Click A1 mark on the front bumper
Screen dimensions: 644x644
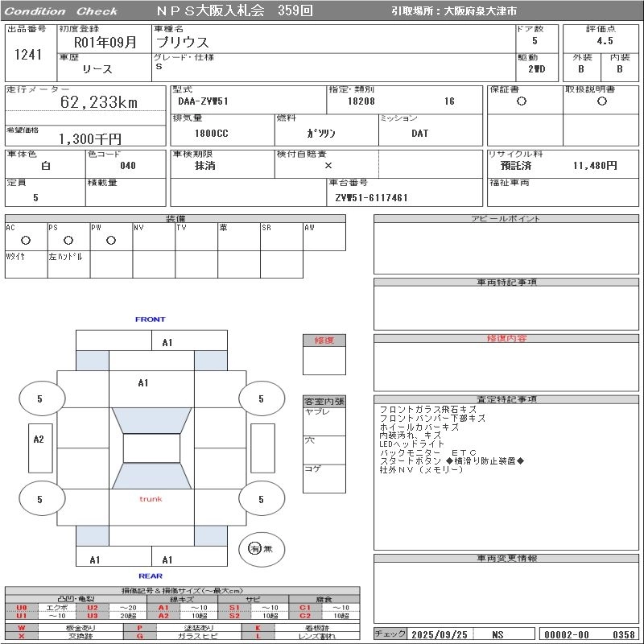[x=167, y=343]
